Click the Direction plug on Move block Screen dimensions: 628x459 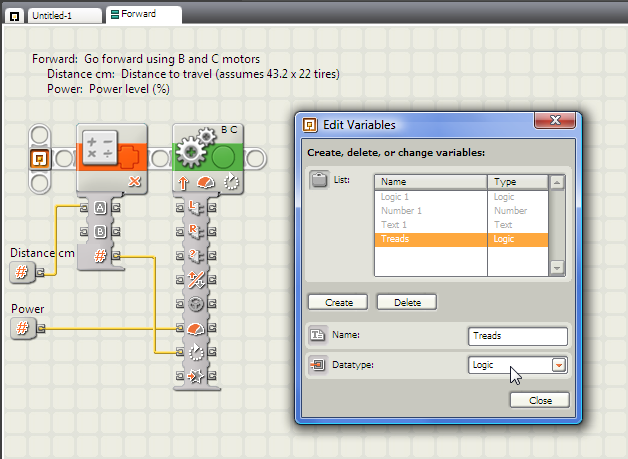coord(195,280)
